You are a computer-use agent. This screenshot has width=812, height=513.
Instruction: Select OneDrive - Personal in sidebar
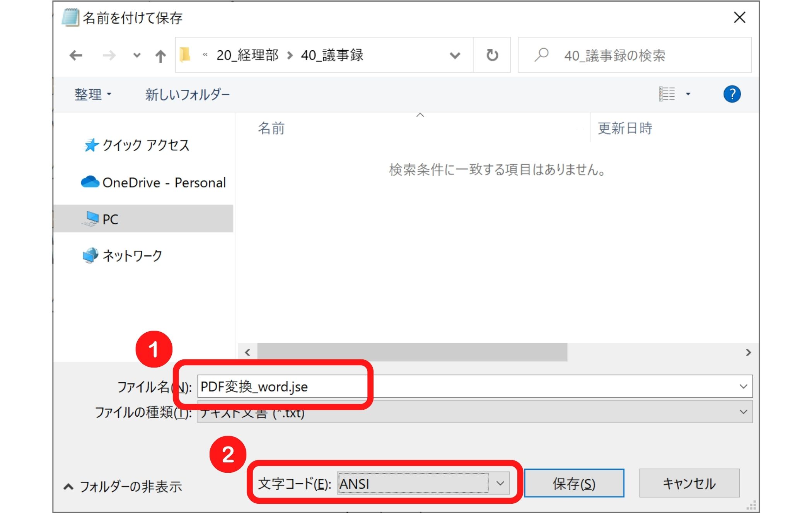(x=153, y=182)
